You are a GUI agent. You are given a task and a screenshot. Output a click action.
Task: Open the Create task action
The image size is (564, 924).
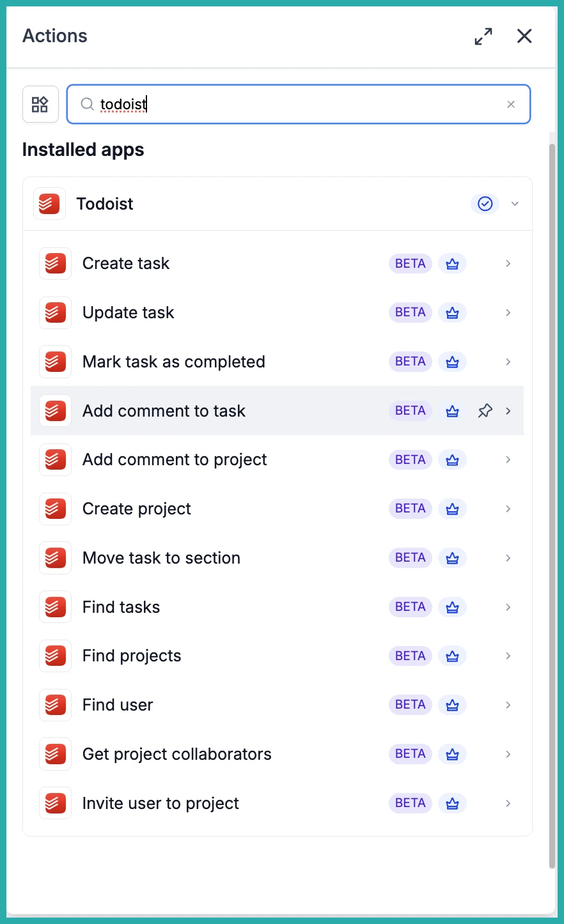[277, 263]
